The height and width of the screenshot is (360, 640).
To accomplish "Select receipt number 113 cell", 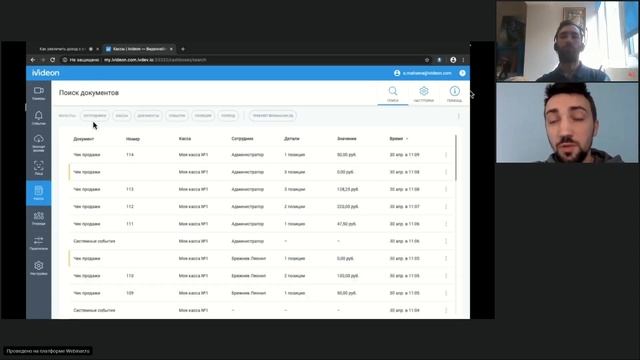I will 130,189.
